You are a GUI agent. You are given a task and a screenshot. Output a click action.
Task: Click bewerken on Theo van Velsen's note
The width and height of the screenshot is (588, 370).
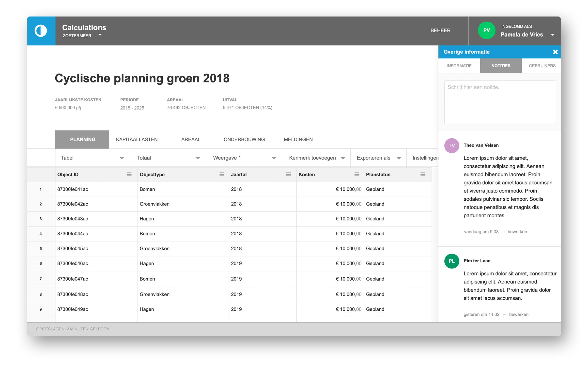pyautogui.click(x=517, y=232)
